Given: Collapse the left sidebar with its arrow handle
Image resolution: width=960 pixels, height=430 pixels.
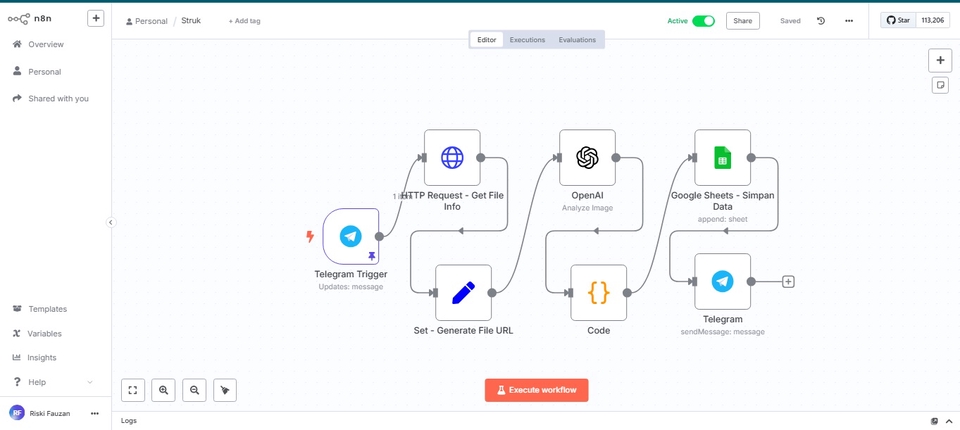Looking at the screenshot, I should pos(111,222).
